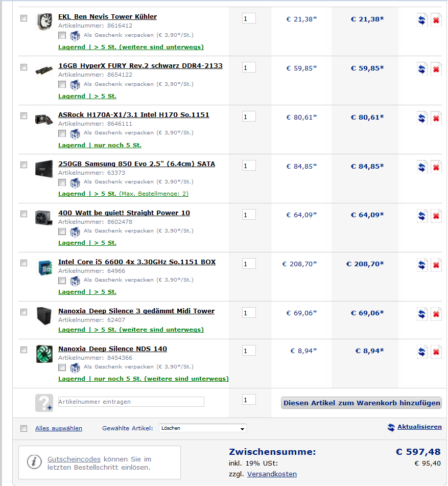Viewport: 448px width, 486px height.
Task: Click refresh icon for EKL Ben Nevis row
Action: [422, 20]
